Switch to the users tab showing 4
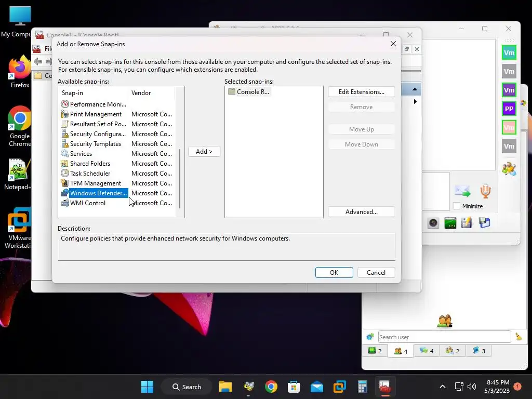Viewport: 532px width, 399px height. point(401,351)
